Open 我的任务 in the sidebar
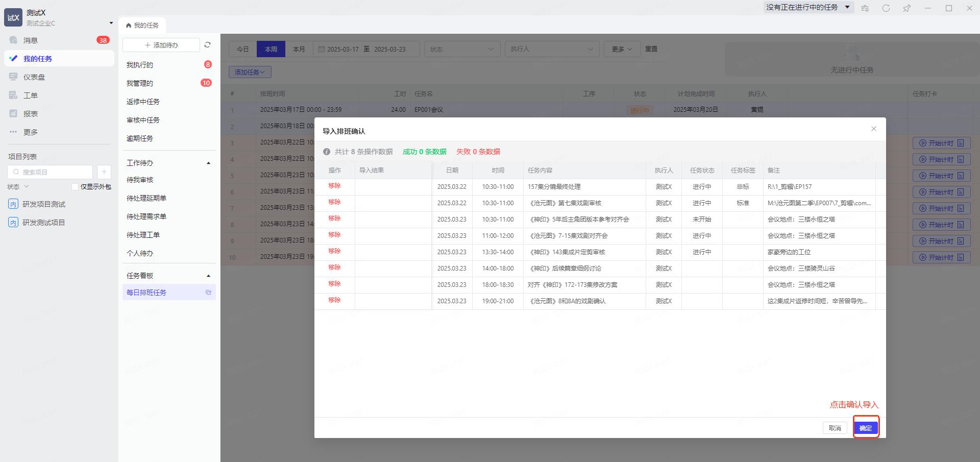The height and width of the screenshot is (462, 980). tap(59, 59)
